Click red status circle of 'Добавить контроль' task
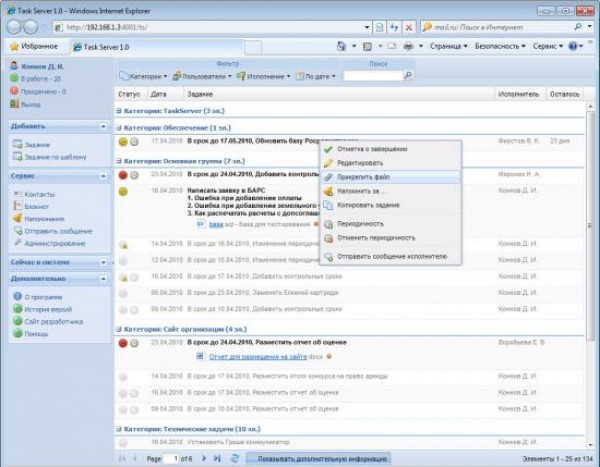Screen dimensions: 600x467 (x=123, y=175)
